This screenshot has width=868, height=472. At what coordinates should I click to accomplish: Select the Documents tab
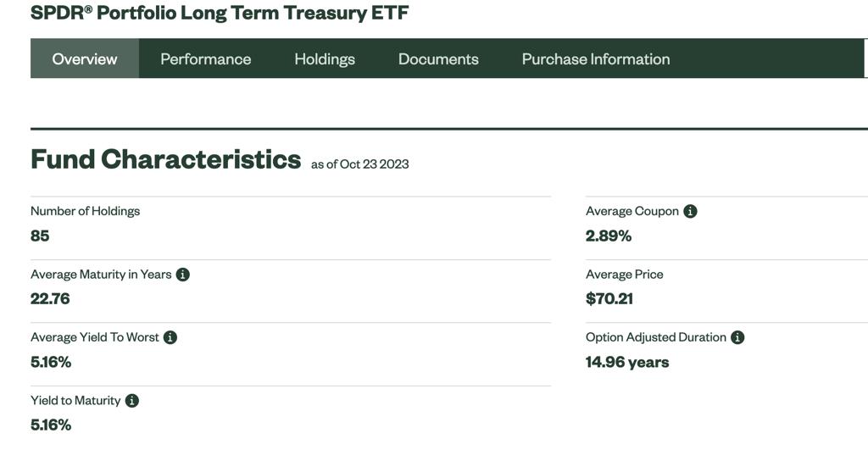(438, 58)
